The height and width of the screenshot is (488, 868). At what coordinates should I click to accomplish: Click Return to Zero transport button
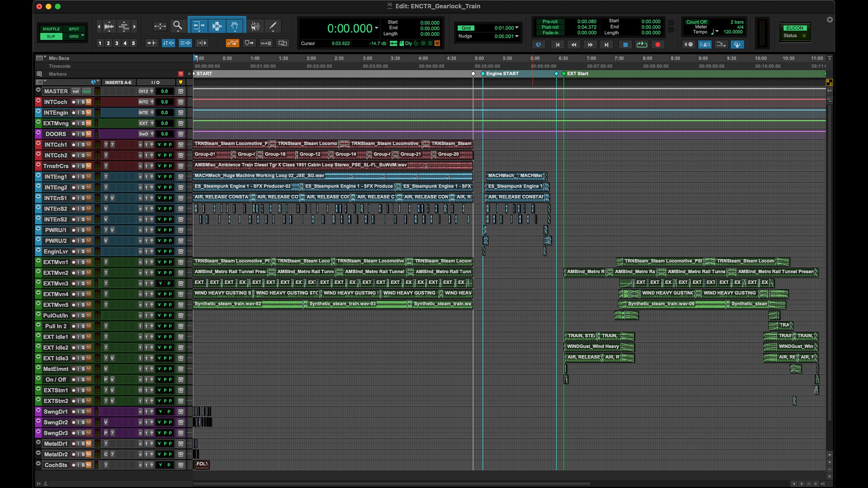point(558,44)
